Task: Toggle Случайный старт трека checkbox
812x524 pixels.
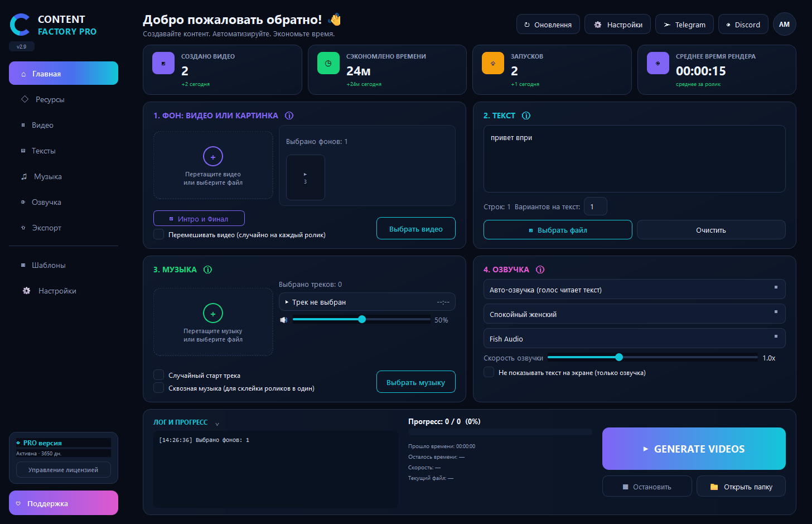Action: click(159, 375)
